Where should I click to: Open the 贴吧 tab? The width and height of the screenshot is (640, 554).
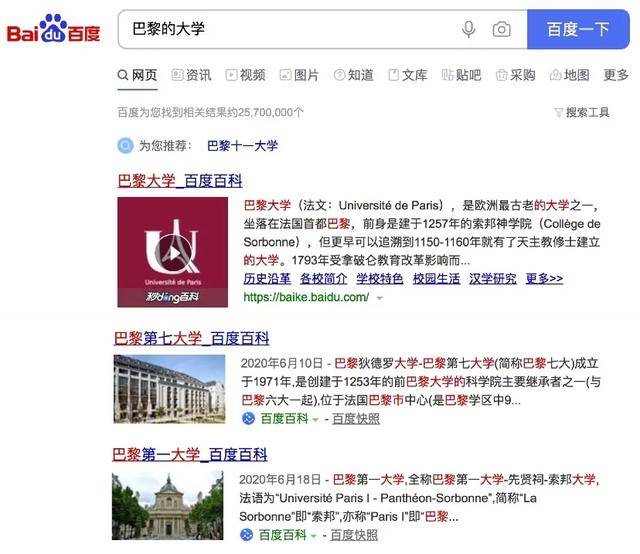point(462,75)
